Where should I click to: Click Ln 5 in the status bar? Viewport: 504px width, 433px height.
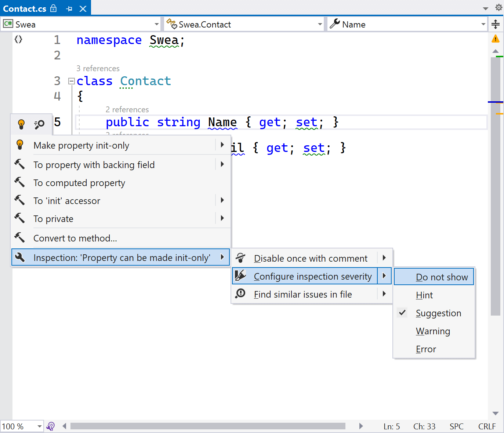(391, 426)
